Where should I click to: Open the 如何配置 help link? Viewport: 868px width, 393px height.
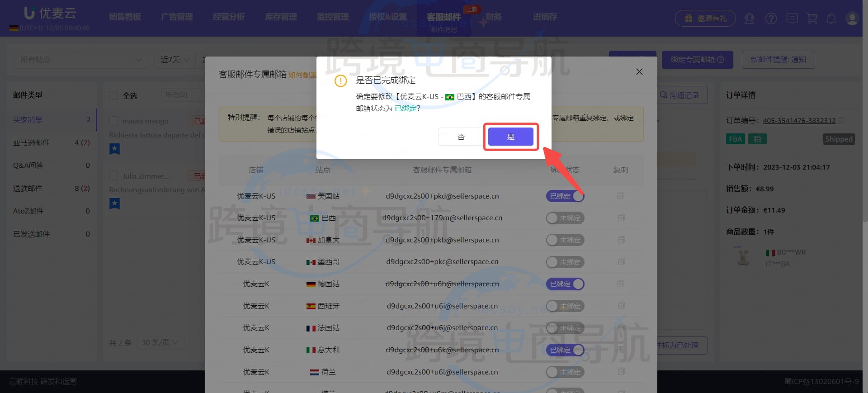tap(302, 75)
